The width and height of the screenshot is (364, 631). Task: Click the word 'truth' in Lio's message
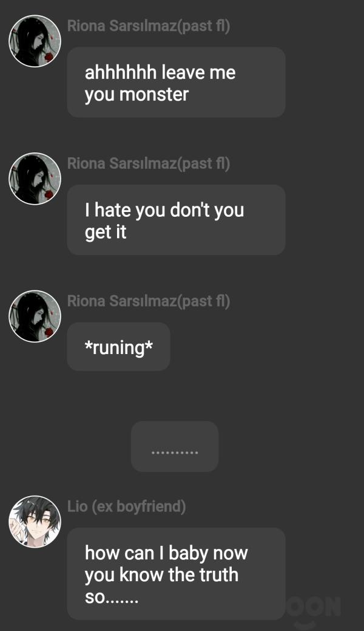tap(219, 575)
